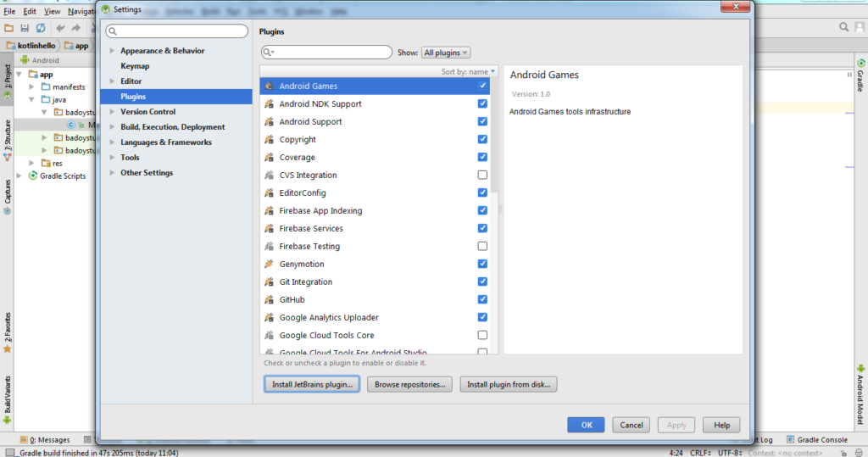
Task: Open the 'Sort by: name' dropdown
Action: pyautogui.click(x=468, y=72)
